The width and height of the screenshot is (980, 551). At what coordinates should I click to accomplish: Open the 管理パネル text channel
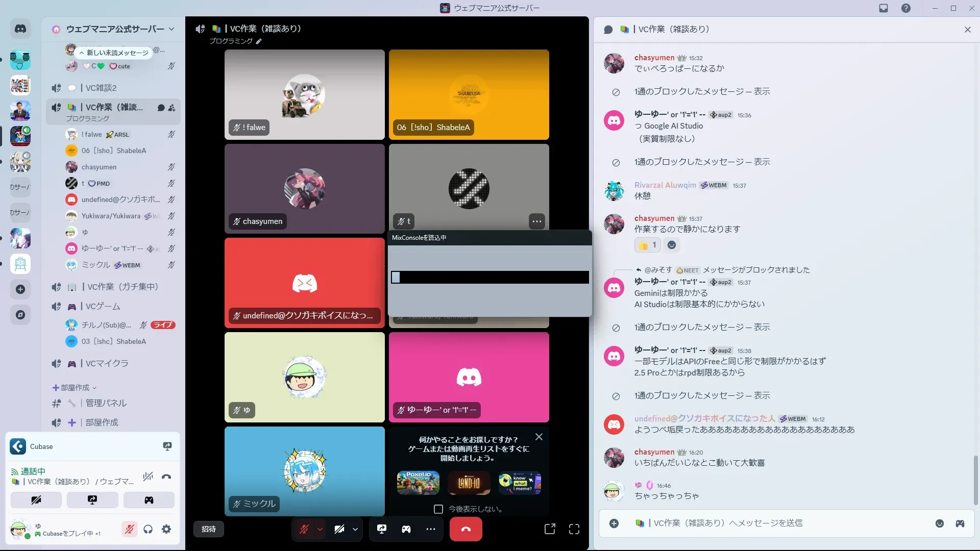click(106, 403)
